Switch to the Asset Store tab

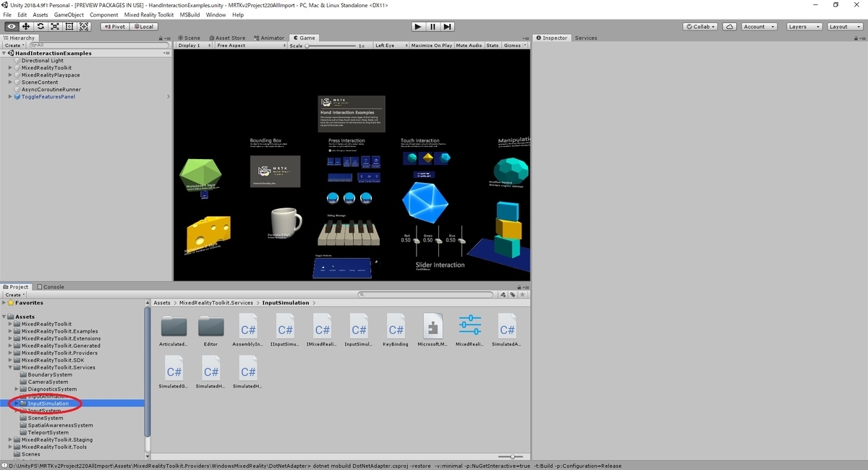coord(227,38)
